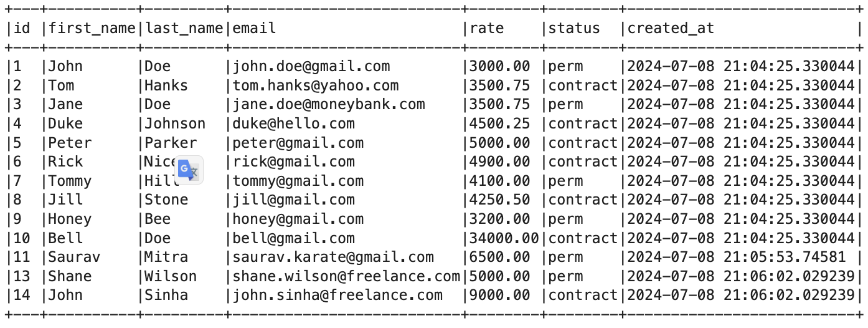Click the first_name column header

[92, 28]
